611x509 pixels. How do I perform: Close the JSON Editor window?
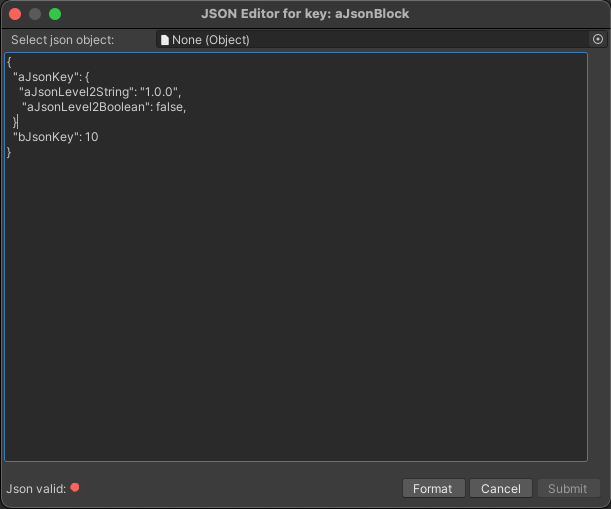[x=15, y=14]
